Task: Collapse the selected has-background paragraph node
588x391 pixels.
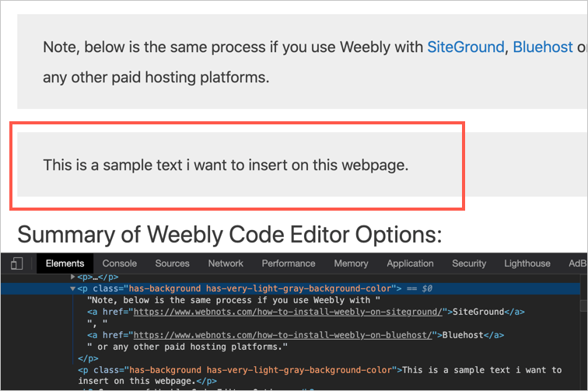Action: point(73,288)
